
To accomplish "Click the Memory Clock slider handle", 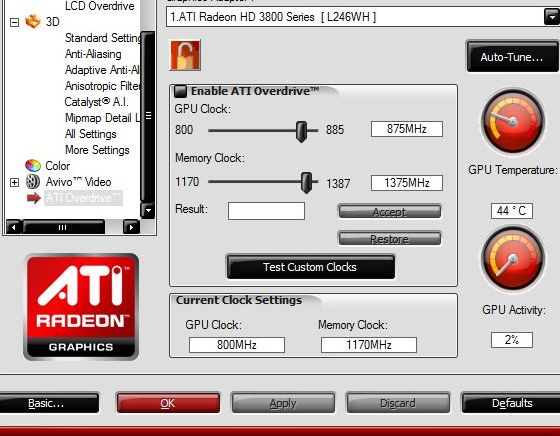I will [x=306, y=182].
